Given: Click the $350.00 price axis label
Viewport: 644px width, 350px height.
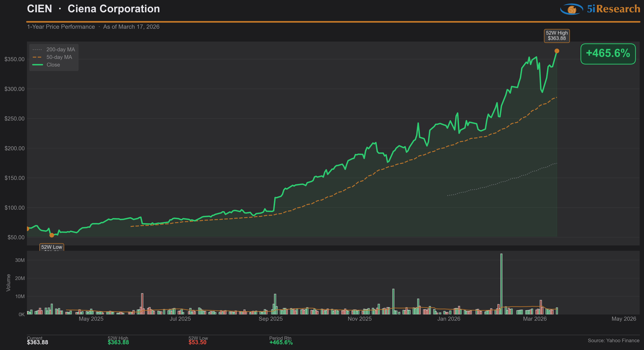Looking at the screenshot, I should pos(15,59).
